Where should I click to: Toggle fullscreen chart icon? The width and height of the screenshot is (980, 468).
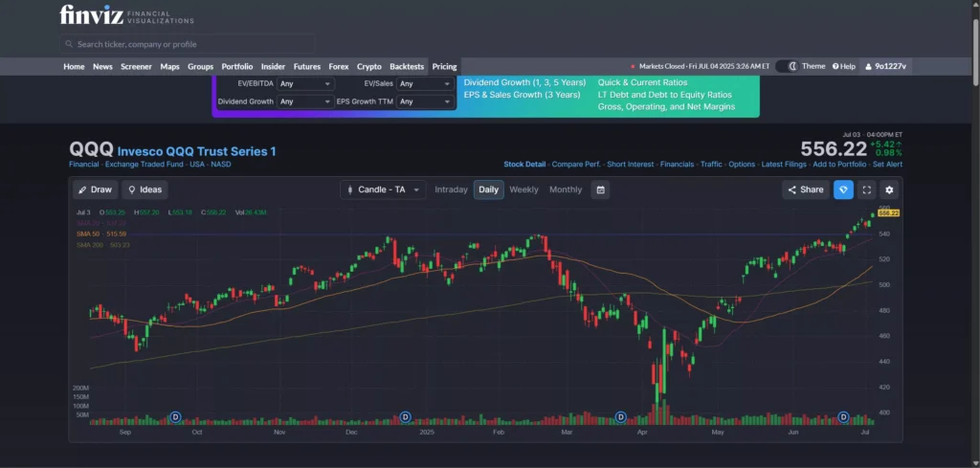click(x=867, y=189)
